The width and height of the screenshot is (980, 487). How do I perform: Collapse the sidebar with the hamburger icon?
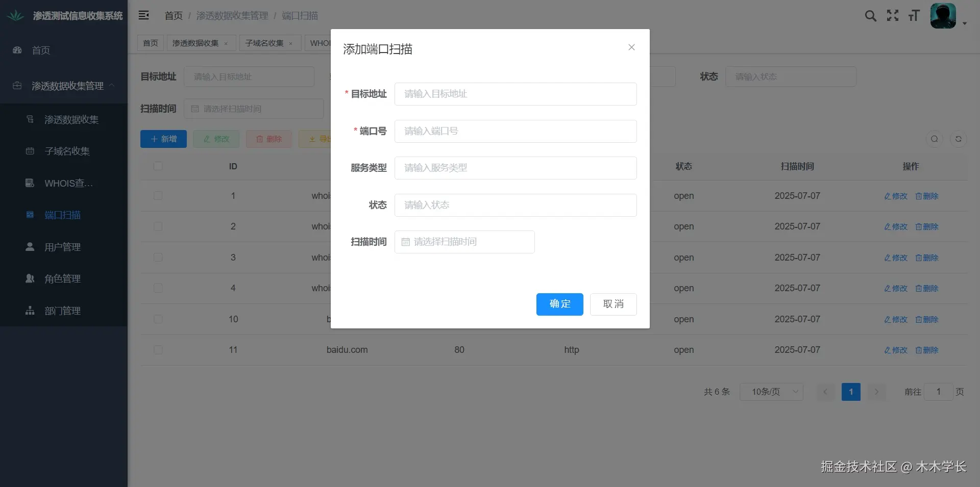click(144, 15)
